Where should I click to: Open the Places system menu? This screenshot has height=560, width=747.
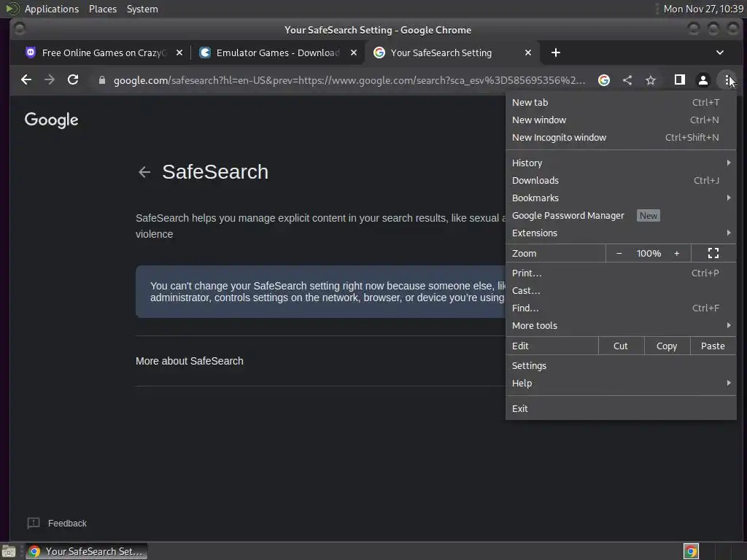[102, 9]
